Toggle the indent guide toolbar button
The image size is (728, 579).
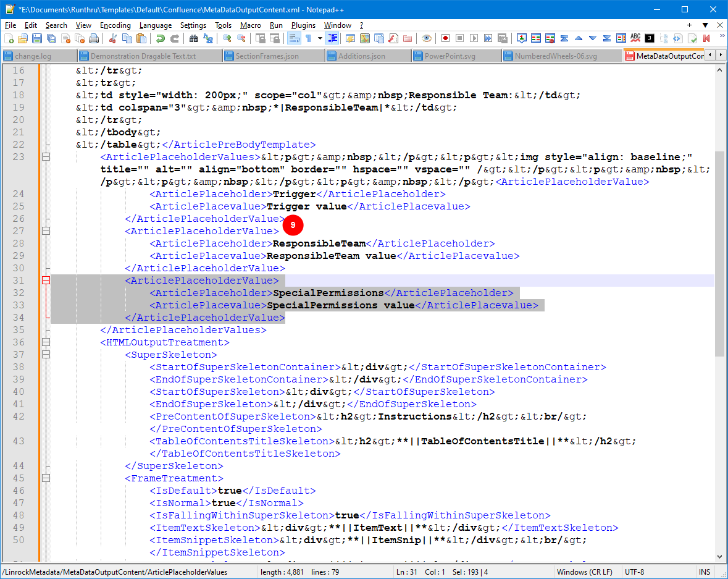tap(333, 38)
